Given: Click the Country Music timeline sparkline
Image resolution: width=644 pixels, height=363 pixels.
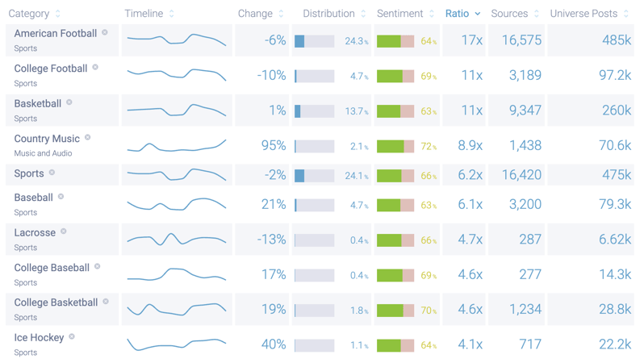Looking at the screenshot, I should (176, 147).
